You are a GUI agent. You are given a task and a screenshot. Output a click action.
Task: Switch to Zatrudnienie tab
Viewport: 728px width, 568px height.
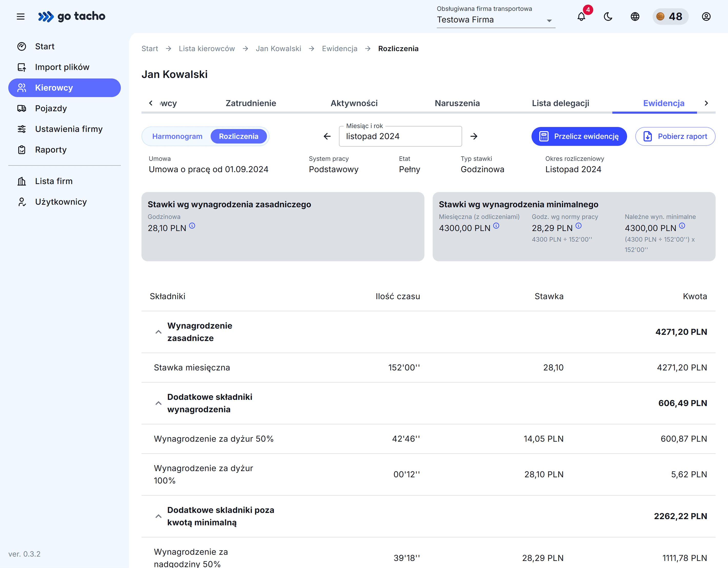(251, 103)
